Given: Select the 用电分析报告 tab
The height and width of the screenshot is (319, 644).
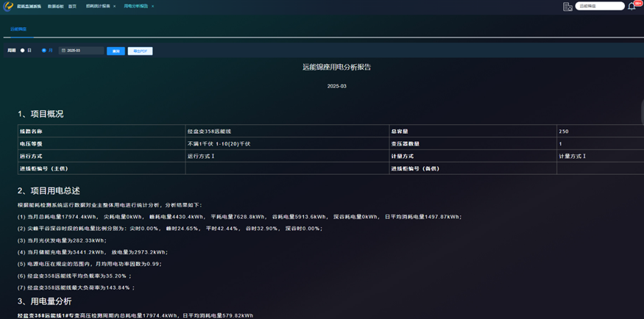Looking at the screenshot, I should point(135,6).
